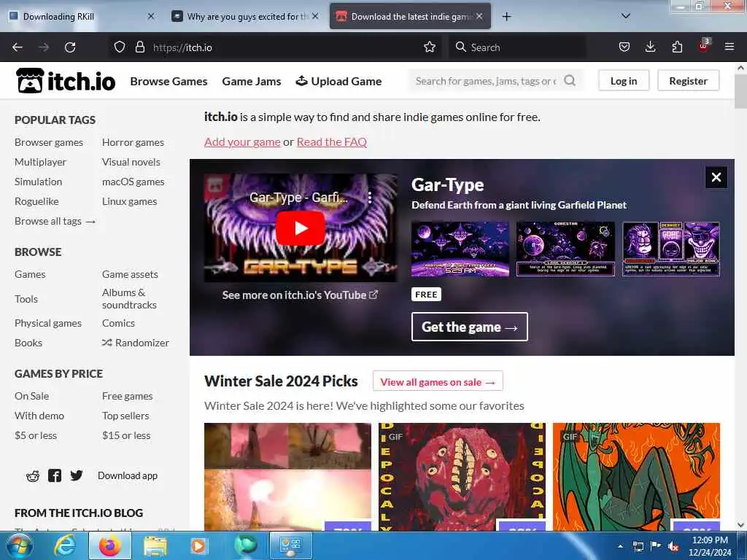Click the 'Download app' link
The width and height of the screenshot is (747, 560).
(128, 475)
